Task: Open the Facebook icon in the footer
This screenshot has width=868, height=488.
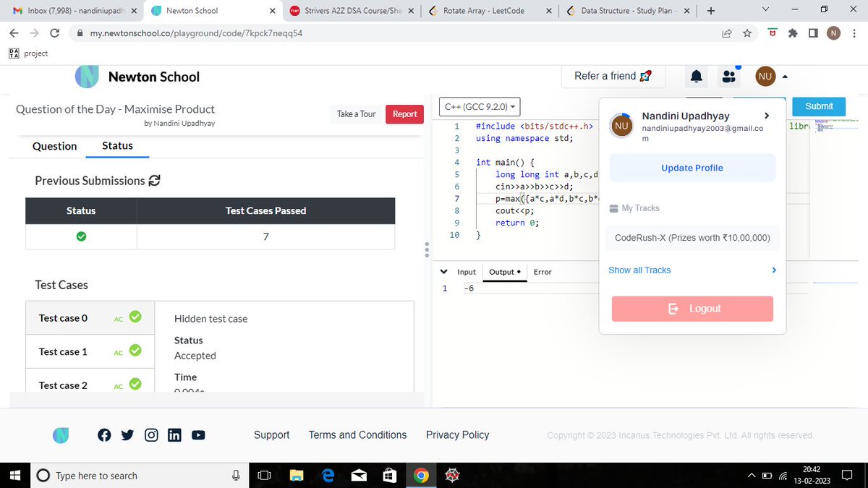Action: pos(104,435)
